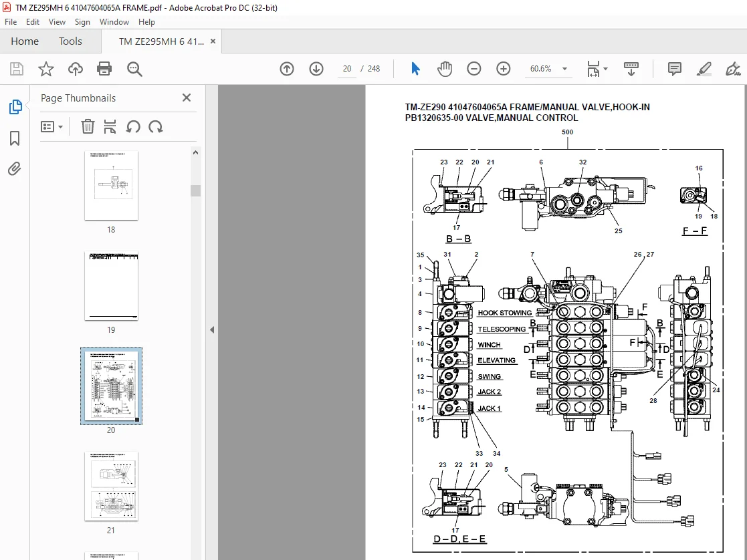Open the Help menu
747x560 pixels.
pos(146,22)
